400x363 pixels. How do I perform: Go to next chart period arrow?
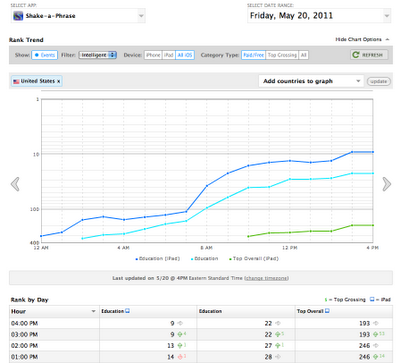(387, 184)
